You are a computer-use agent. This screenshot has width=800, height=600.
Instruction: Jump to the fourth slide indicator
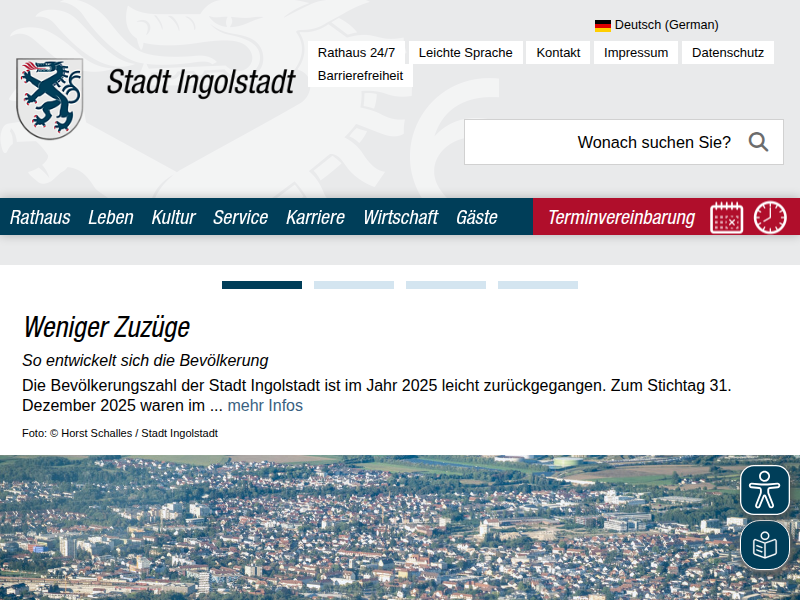[x=538, y=285]
